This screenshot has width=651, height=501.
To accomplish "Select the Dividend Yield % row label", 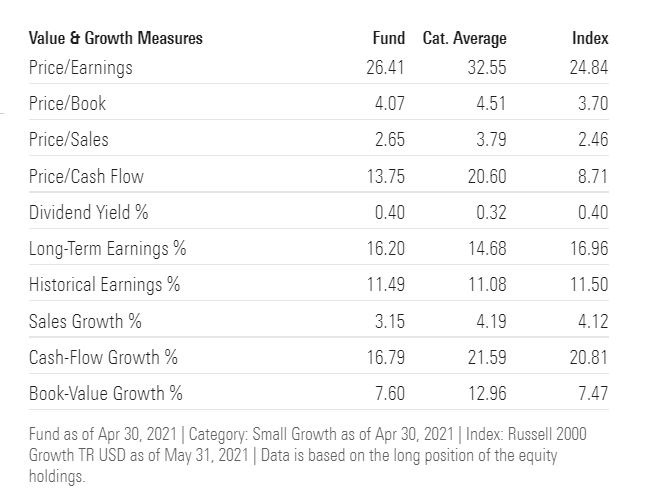I will (88, 212).
